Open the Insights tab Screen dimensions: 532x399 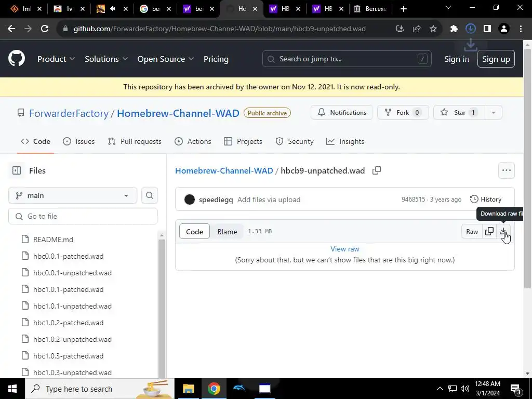pos(345,141)
